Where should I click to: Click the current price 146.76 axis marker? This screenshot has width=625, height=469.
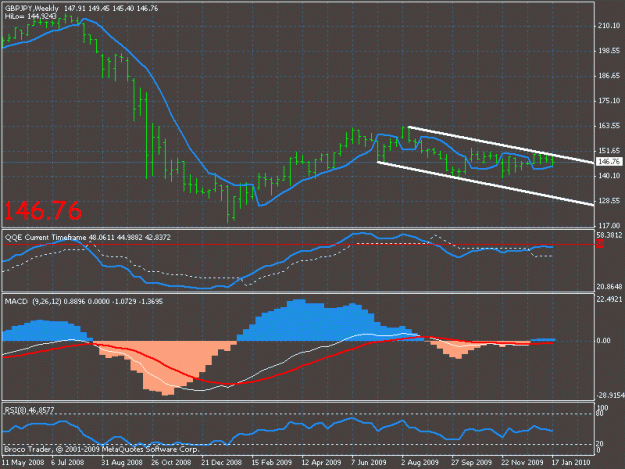tap(609, 161)
